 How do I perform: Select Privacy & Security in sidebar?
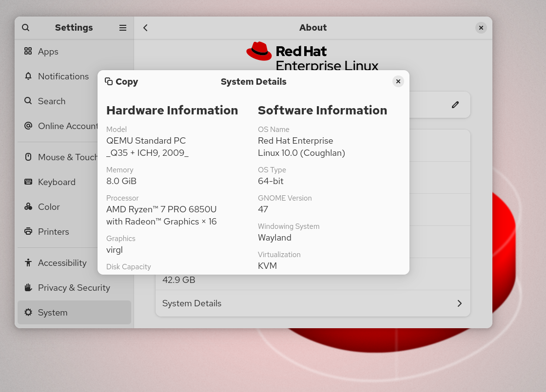click(x=74, y=288)
